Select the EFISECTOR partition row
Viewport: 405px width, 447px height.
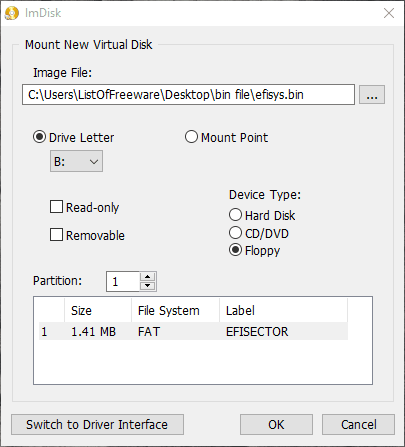(193, 332)
